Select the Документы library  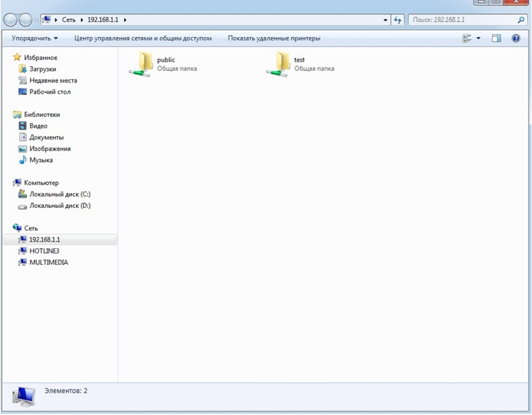click(46, 137)
